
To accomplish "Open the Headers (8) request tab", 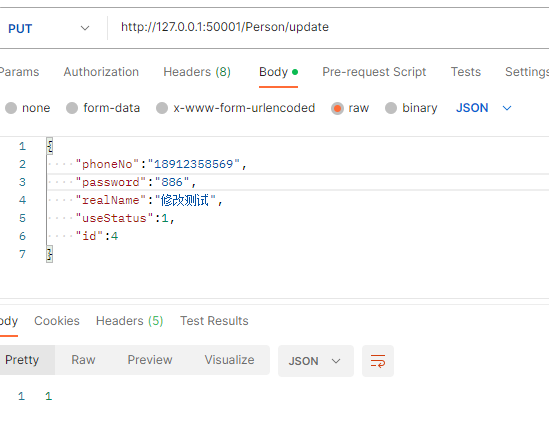I will coord(197,72).
